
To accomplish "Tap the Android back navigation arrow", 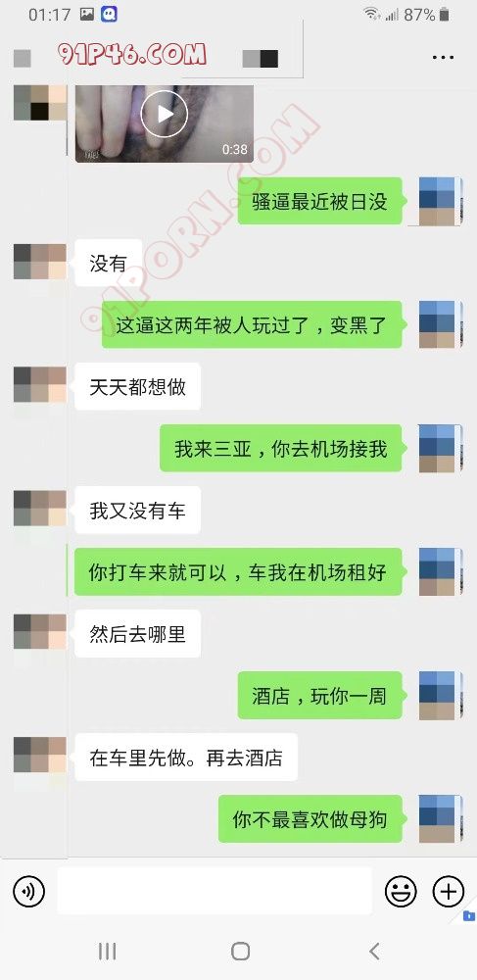I will pos(374,952).
